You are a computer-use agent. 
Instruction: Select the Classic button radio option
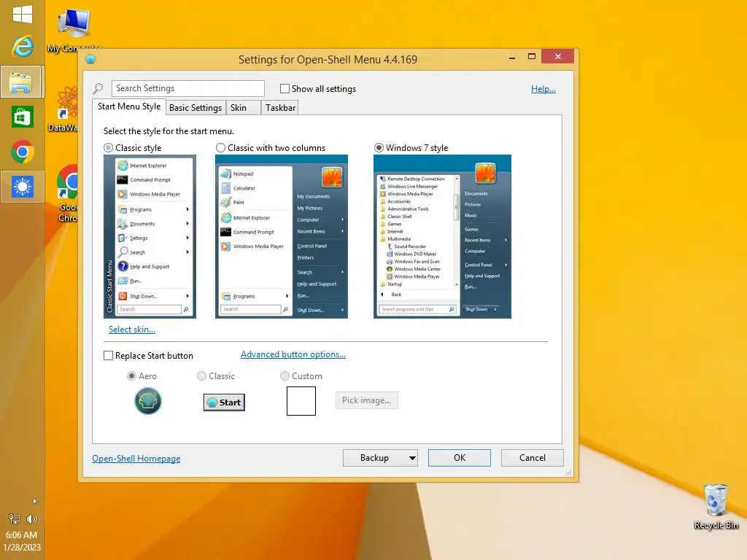pos(201,376)
